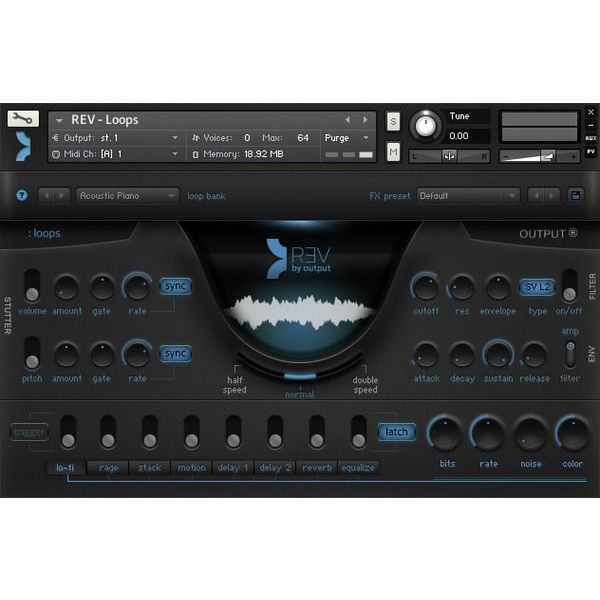
Task: Click the filter cutoff knob
Action: (x=426, y=287)
